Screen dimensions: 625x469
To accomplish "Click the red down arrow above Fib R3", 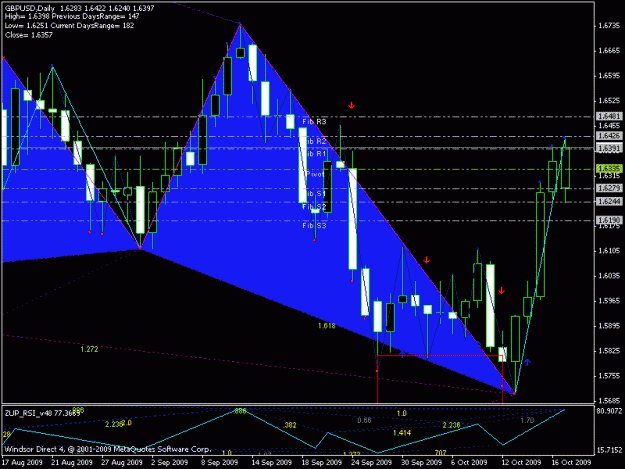I will pos(351,105).
